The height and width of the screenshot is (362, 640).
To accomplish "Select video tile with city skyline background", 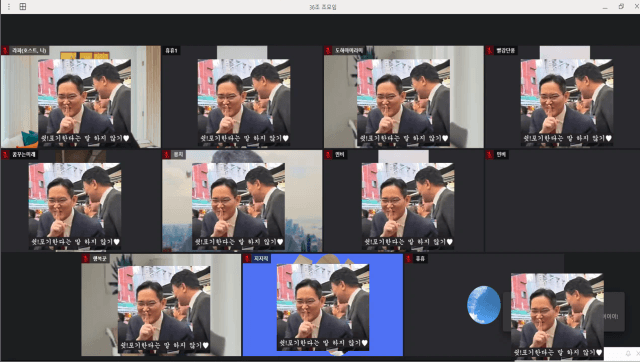I will coord(242,201).
